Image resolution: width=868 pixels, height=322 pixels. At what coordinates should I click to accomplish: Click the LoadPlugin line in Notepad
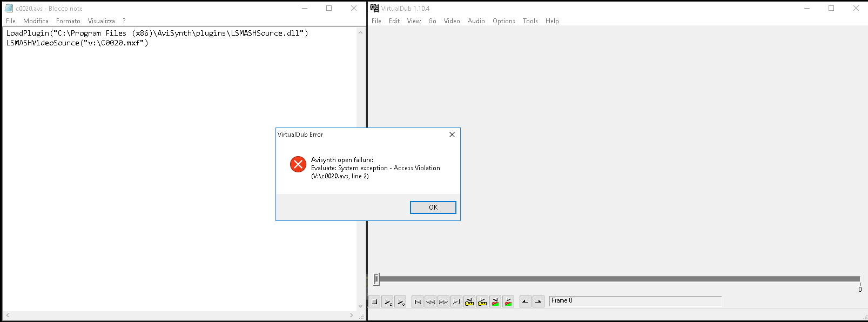click(x=157, y=33)
